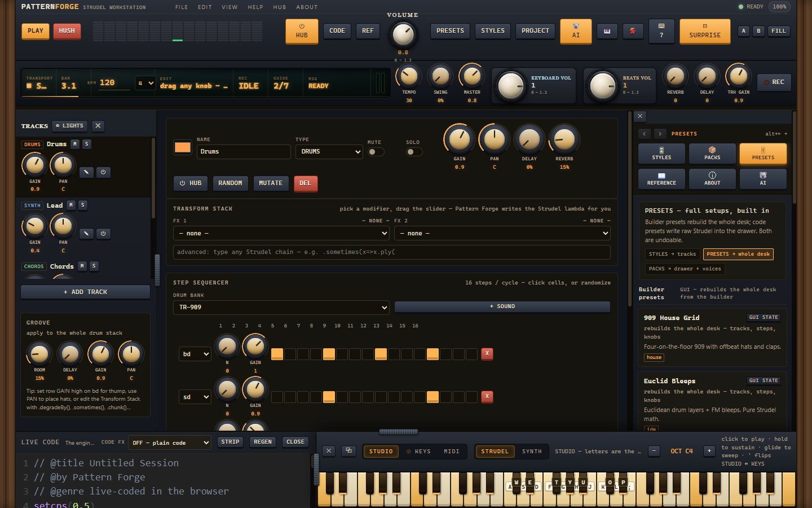Toggle the Solo switch for Drums
This screenshot has height=508, width=812.
(x=414, y=152)
